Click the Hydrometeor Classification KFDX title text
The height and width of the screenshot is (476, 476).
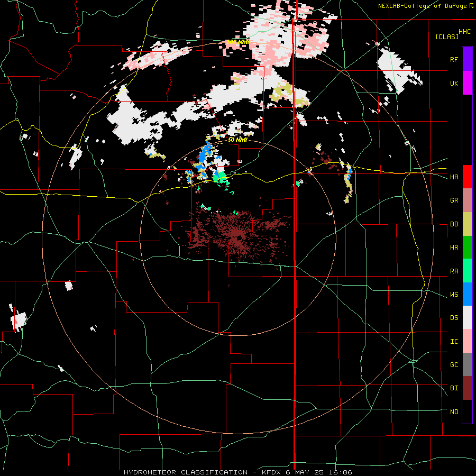pyautogui.click(x=237, y=472)
